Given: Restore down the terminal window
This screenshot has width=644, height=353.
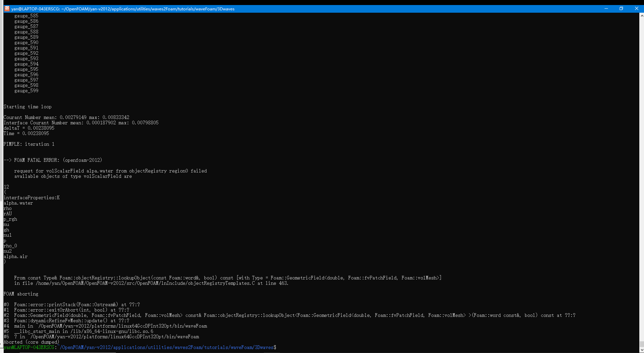Looking at the screenshot, I should [621, 9].
